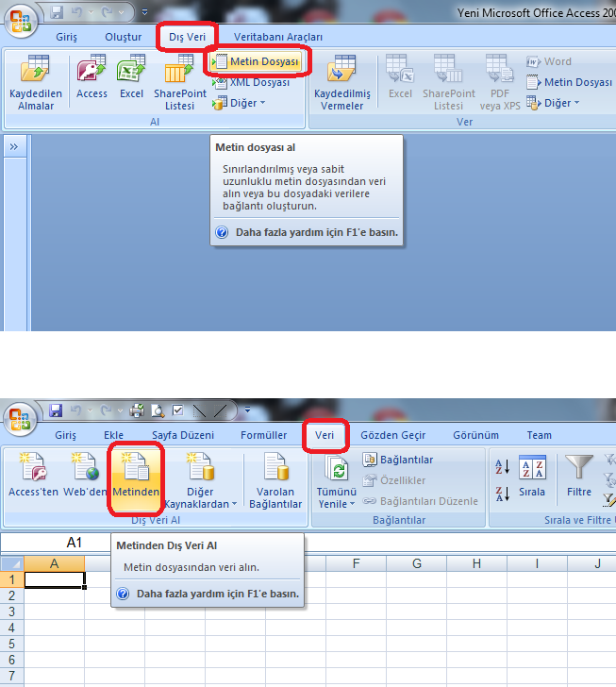Click the Excel import icon in Al group
Screen dimensions: 616x687
[x=131, y=78]
